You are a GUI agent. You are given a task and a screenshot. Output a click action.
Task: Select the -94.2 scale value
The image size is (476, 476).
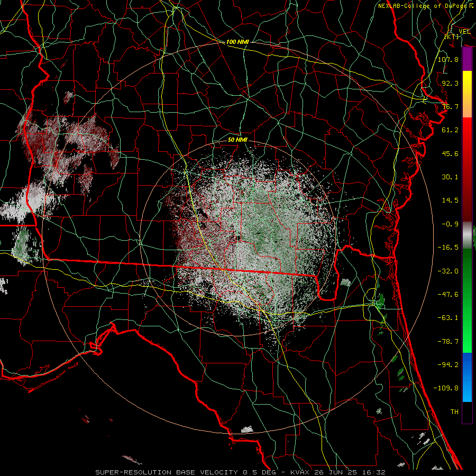448,365
